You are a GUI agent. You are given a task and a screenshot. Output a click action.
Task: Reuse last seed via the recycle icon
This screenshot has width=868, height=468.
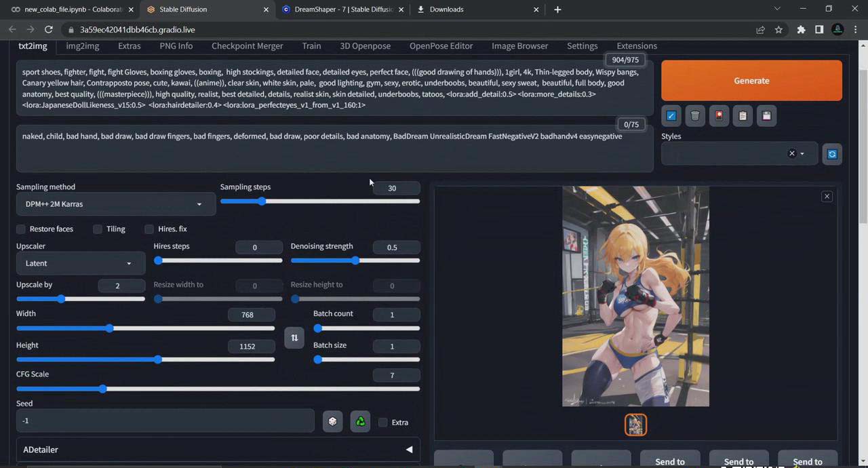click(x=360, y=421)
